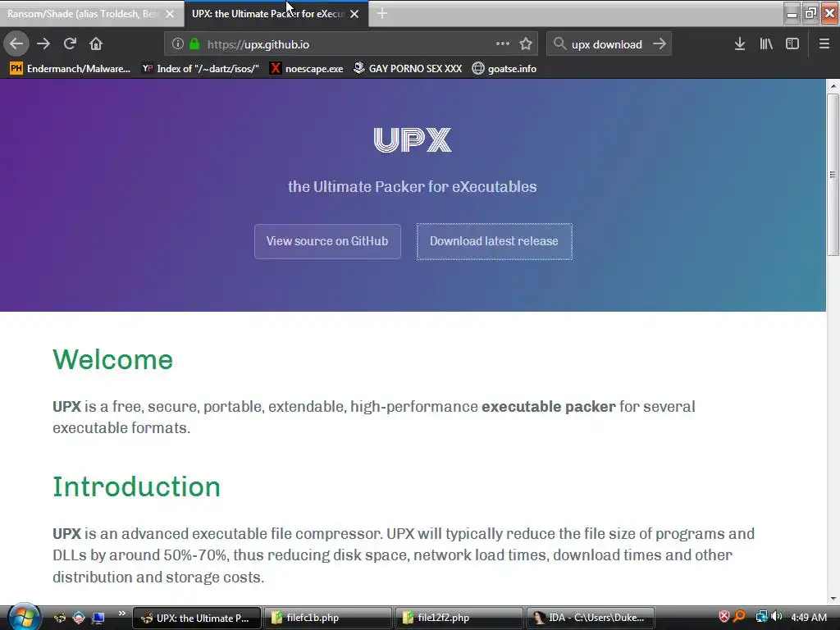Open the noescape.exe bookmark
The width and height of the screenshot is (840, 630).
(307, 69)
